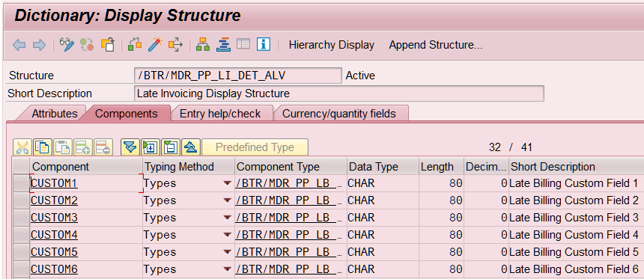Viewport: 644px width, 279px height.
Task: Select the CUSTOM3 row using its row selector
Action: (x=21, y=218)
